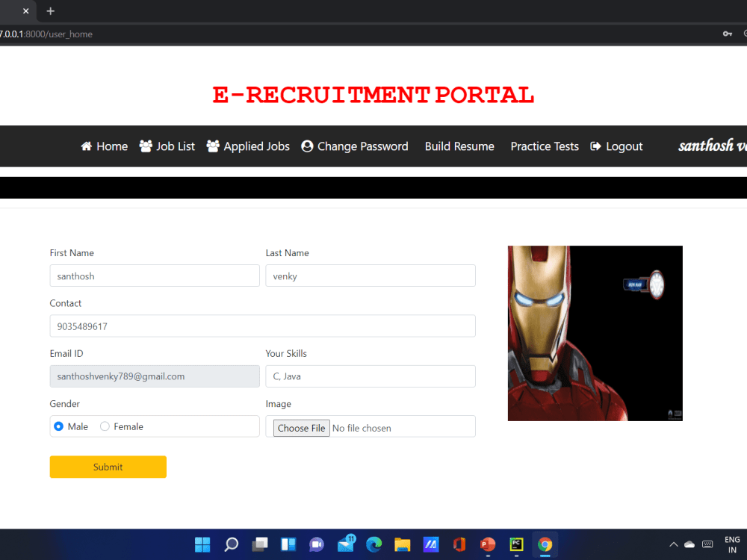Click the key icon in the address bar
Viewport: 747px width, 560px height.
point(728,34)
